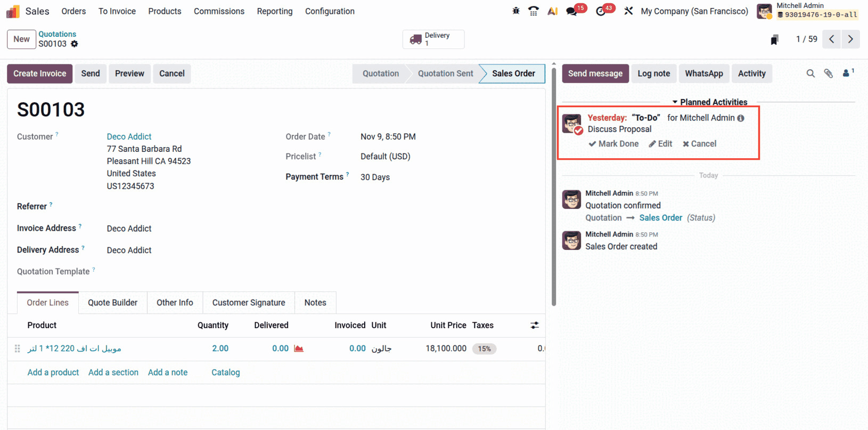Open the activities clock icon with badge 43
The width and height of the screenshot is (868, 430).
(601, 11)
